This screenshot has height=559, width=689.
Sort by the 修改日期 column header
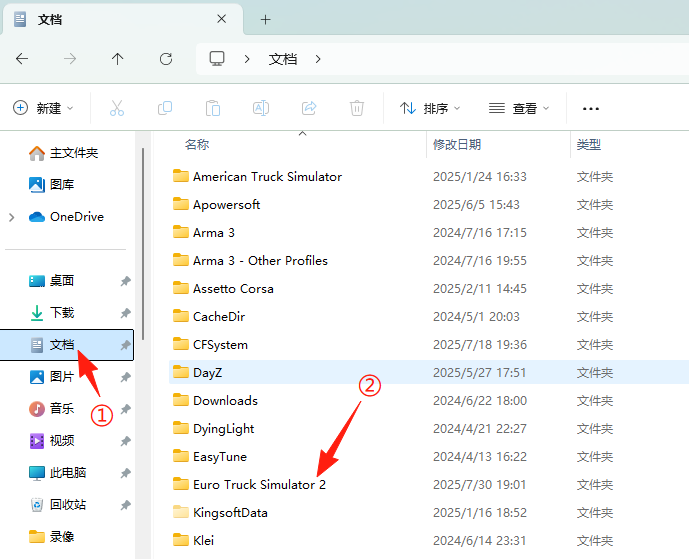click(x=457, y=144)
